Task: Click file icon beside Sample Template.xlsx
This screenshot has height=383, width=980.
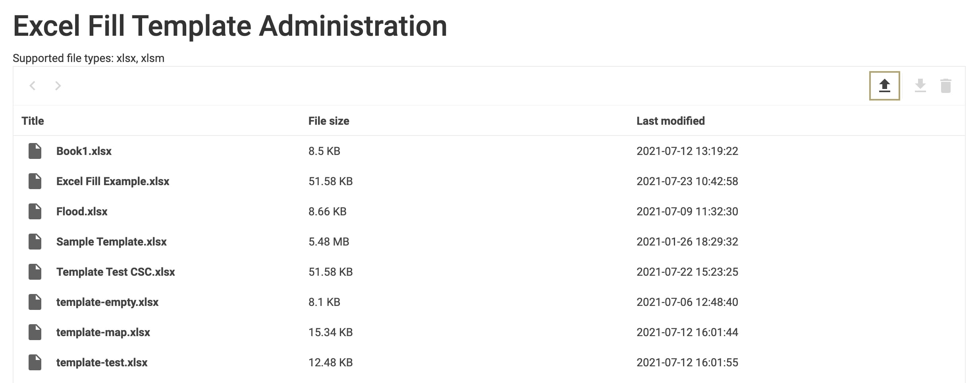Action: tap(35, 242)
